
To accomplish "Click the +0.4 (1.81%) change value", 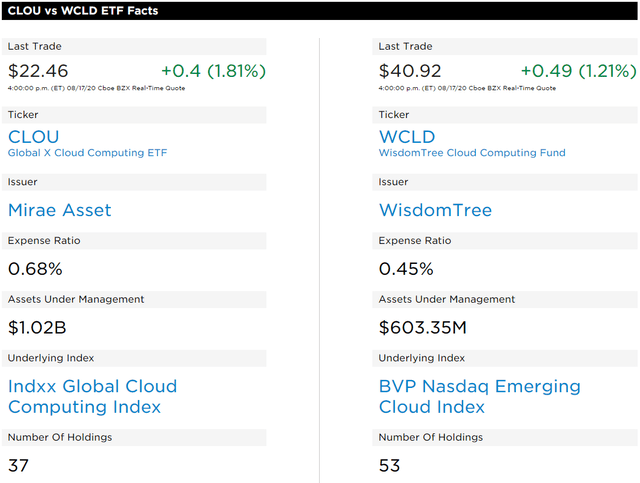I will point(213,71).
